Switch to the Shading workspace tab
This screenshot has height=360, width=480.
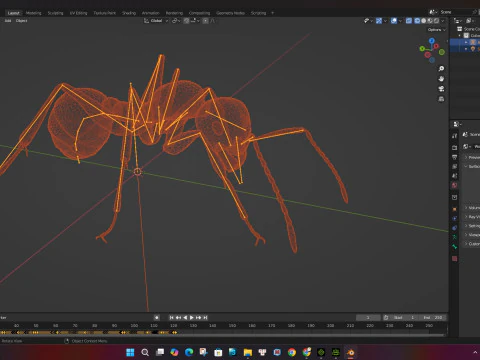coord(129,13)
